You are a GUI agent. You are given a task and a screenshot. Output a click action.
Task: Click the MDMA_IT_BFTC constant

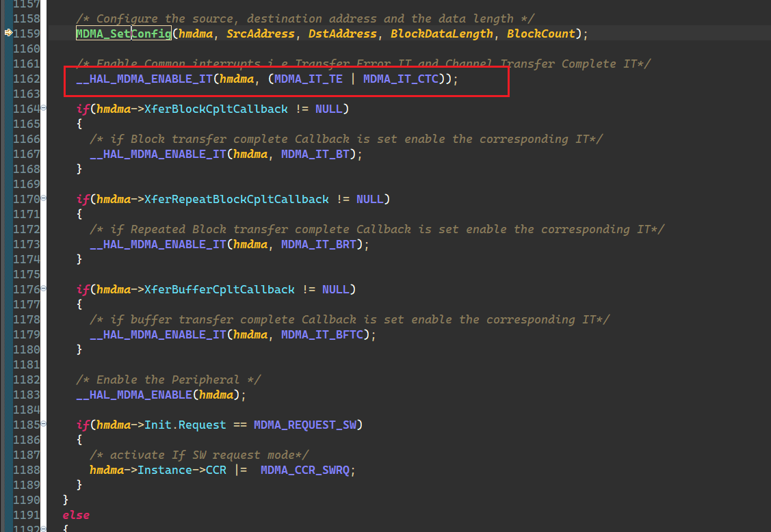tap(322, 335)
